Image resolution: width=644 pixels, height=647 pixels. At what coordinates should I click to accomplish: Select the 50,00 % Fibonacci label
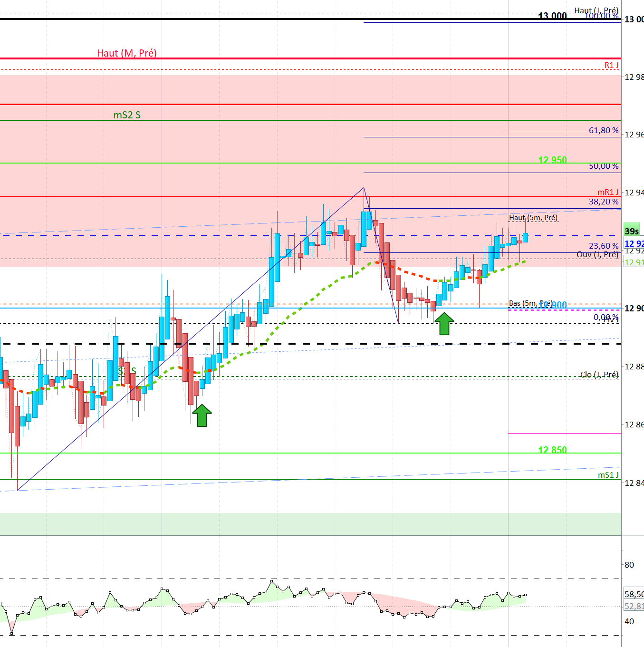(604, 166)
